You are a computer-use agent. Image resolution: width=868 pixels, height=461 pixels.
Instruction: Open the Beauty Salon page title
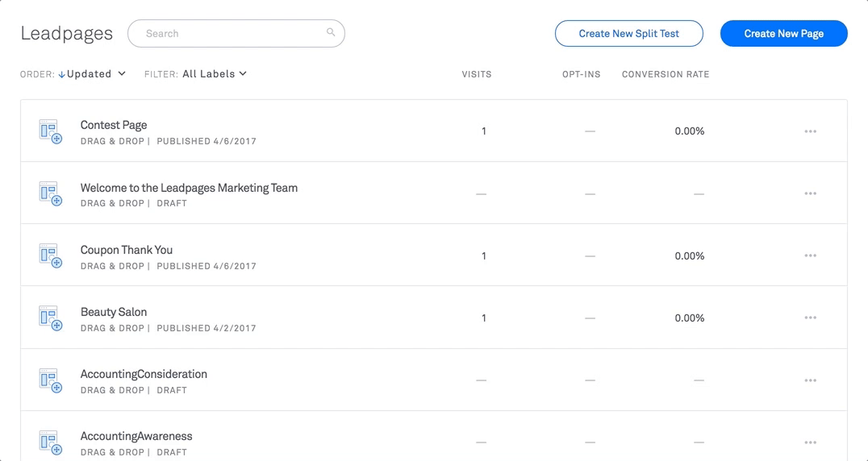point(114,312)
